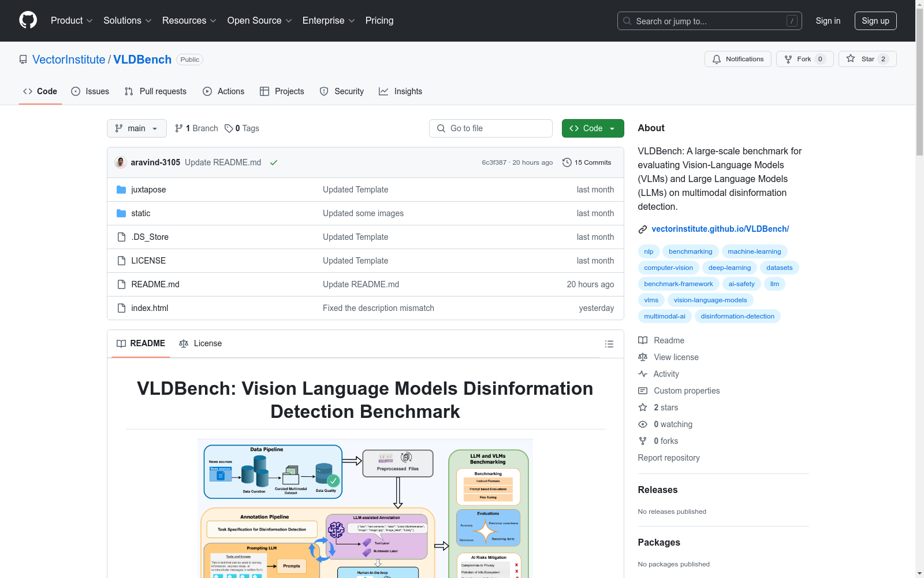This screenshot has width=924, height=578.
Task: Expand the Open Source menu
Action: tap(260, 21)
